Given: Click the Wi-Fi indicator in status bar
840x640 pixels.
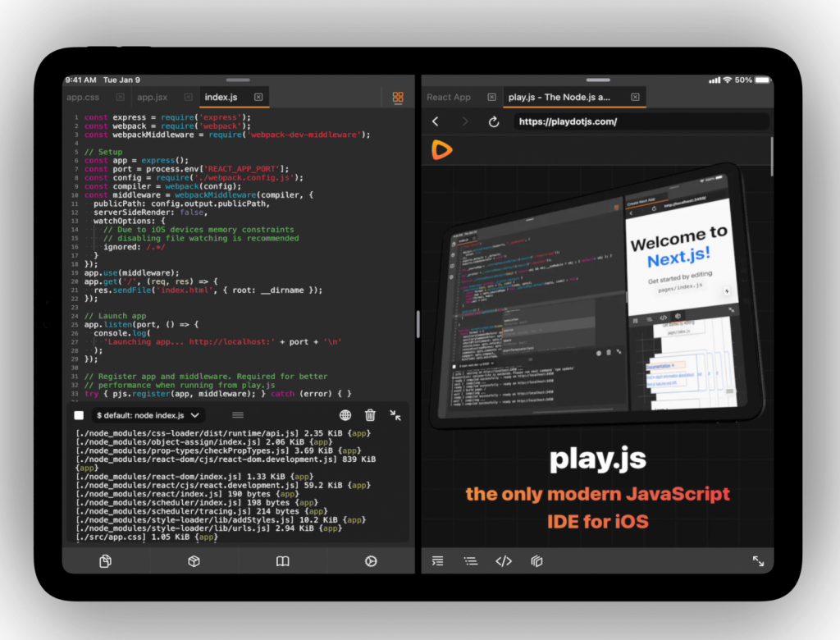Looking at the screenshot, I should tap(727, 80).
